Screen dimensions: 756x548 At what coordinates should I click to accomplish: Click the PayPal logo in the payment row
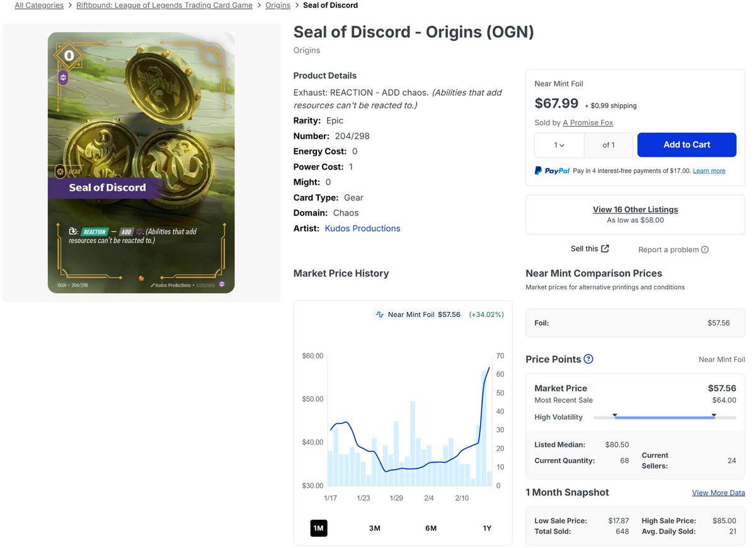[x=552, y=170]
